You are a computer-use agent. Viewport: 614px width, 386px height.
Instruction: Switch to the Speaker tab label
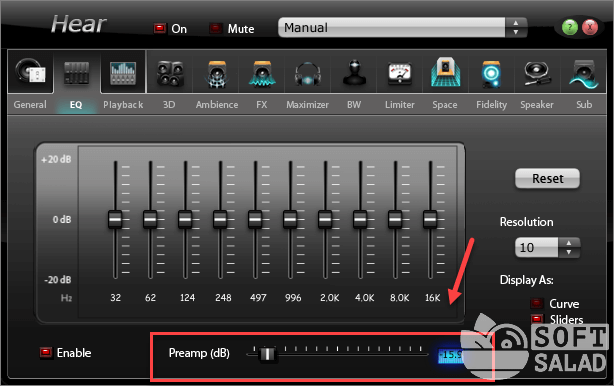coord(537,105)
